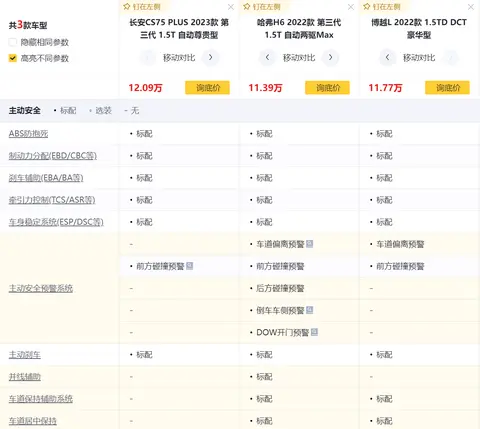
Task: Click the 11.39万 price
Action: pos(265,88)
